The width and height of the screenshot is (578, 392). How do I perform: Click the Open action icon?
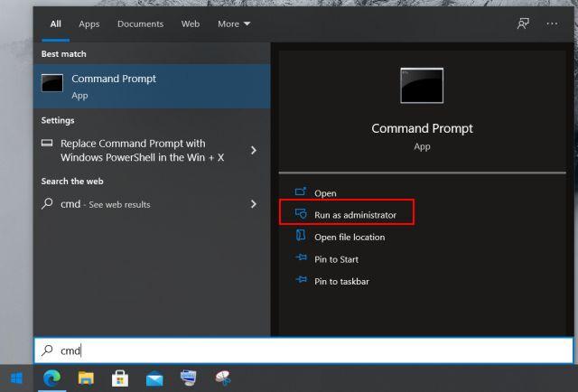(x=301, y=191)
